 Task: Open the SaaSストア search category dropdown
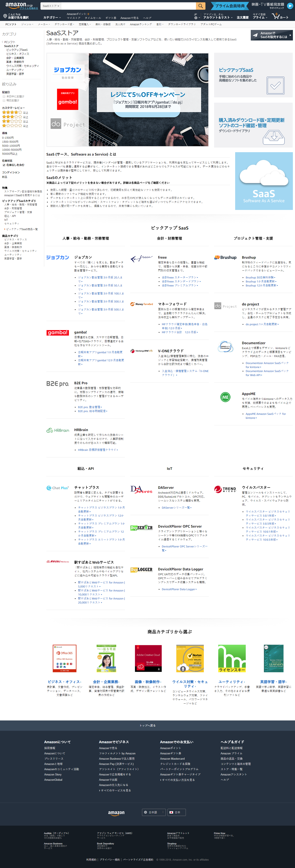pos(51,6)
